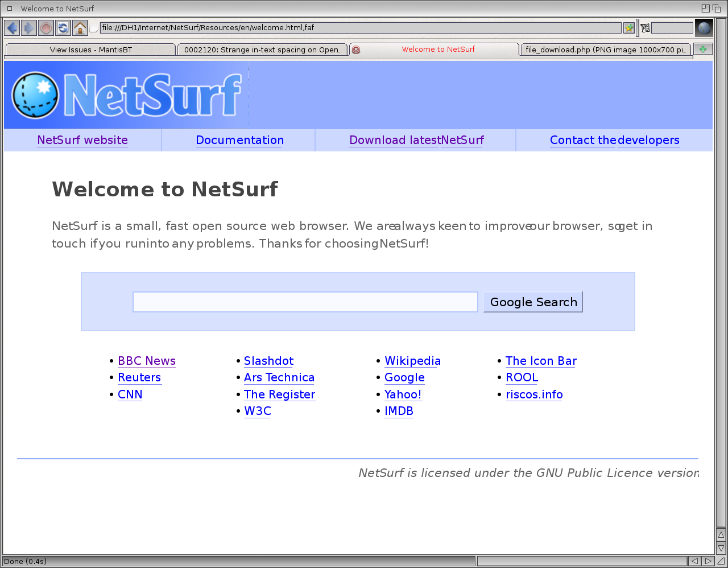Click the search provider icon beside search box
This screenshot has height=568, width=728.
645,28
